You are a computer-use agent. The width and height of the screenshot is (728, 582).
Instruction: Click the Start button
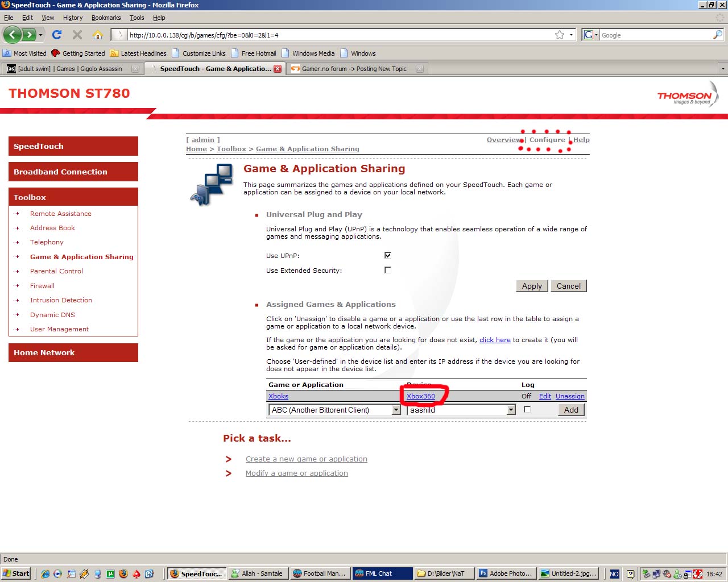coord(16,573)
